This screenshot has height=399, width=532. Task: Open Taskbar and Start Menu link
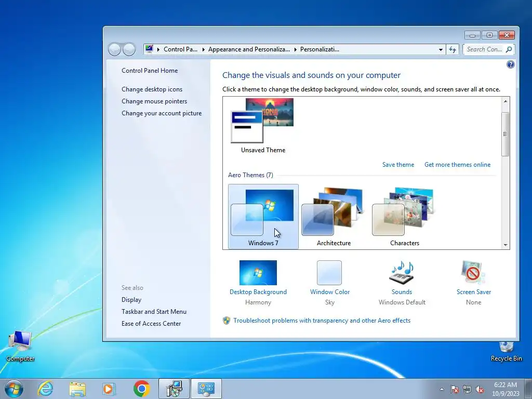coord(154,312)
